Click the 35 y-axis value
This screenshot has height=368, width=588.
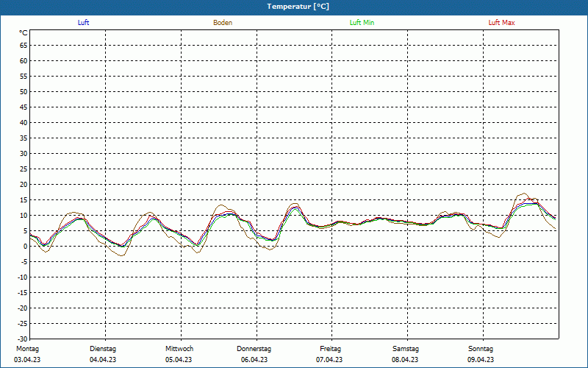click(x=24, y=138)
